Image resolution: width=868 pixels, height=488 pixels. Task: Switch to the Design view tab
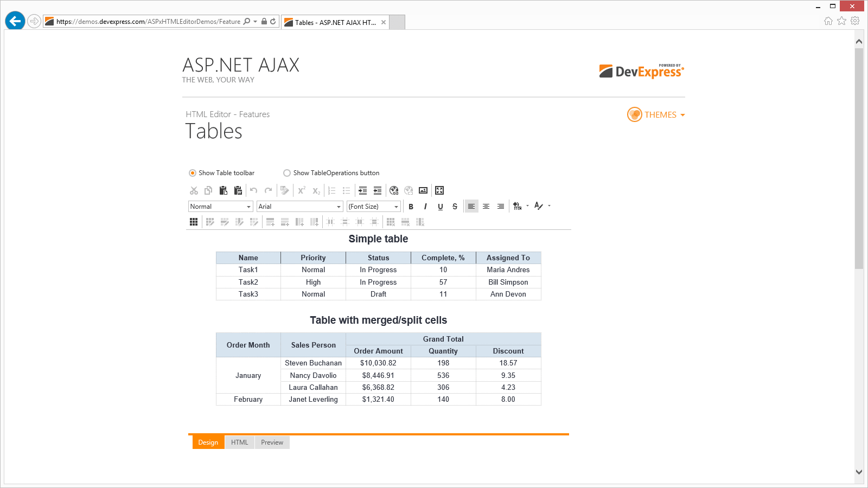[x=208, y=442]
